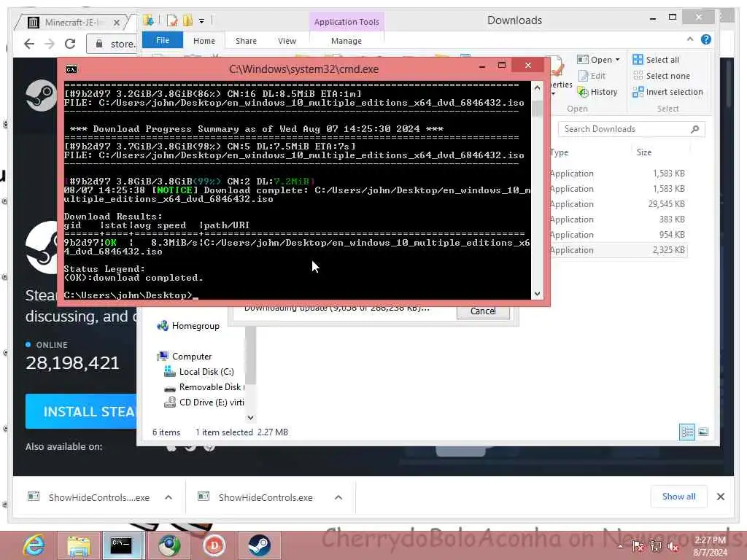Click the browser back arrow
Viewport: 747px width, 560px height.
pyautogui.click(x=29, y=44)
